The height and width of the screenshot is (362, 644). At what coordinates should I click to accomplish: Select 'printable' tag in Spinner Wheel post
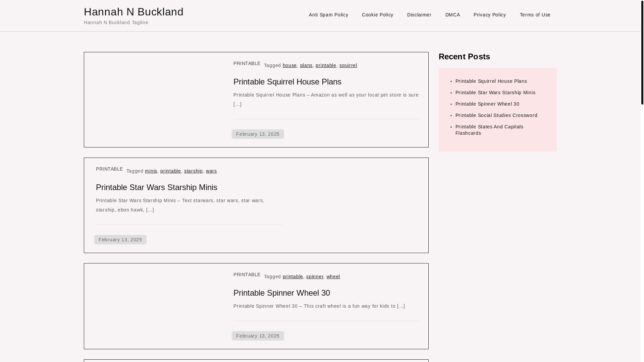[293, 277]
